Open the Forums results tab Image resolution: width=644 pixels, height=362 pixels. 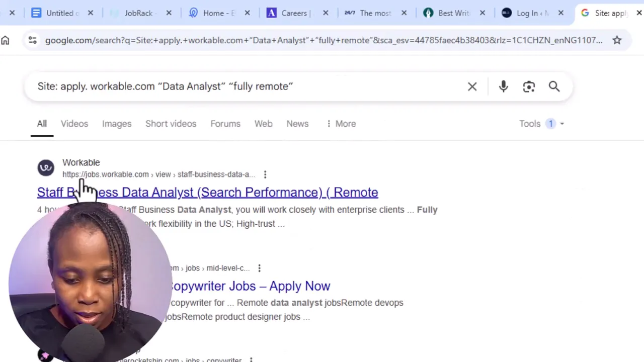pos(225,124)
